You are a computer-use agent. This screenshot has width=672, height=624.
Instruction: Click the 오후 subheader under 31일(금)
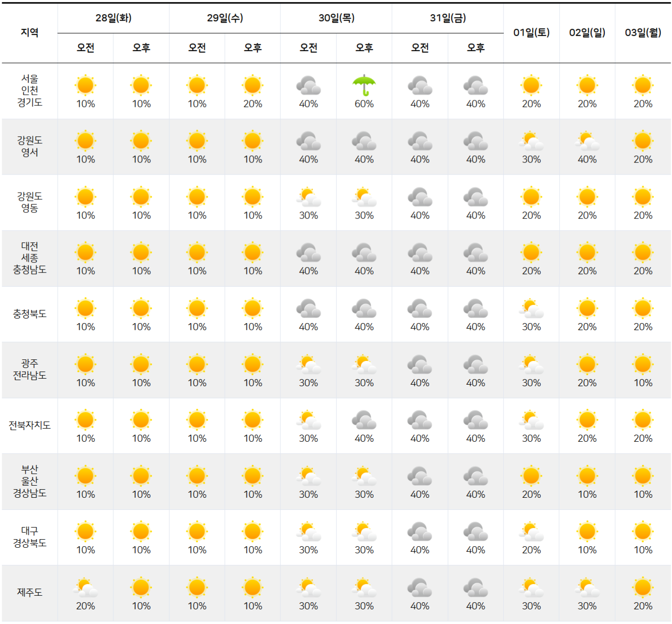pyautogui.click(x=476, y=47)
